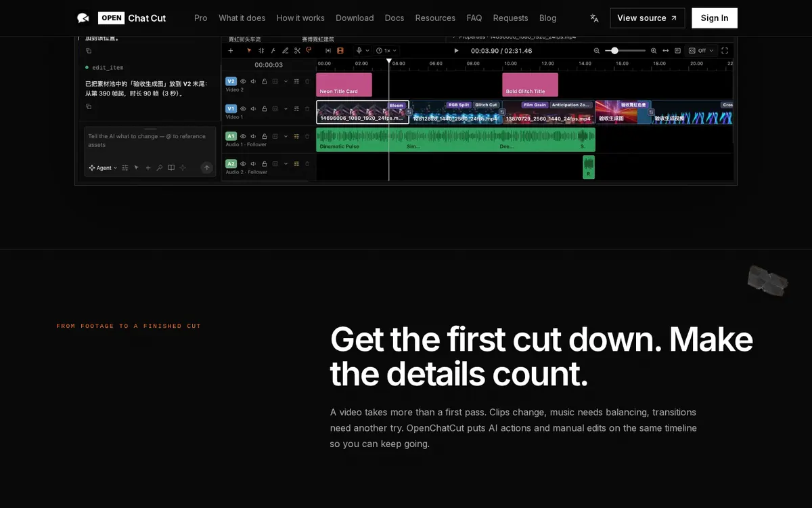Viewport: 812px width, 508px height.
Task: Select the pen tool in timeline toolbar
Action: [285, 50]
